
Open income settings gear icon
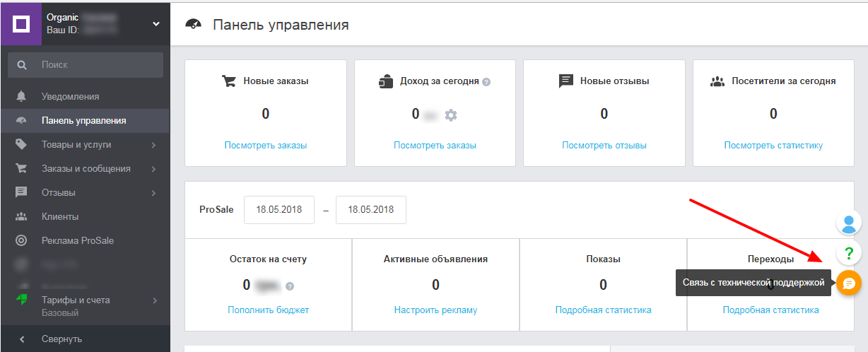[x=451, y=115]
